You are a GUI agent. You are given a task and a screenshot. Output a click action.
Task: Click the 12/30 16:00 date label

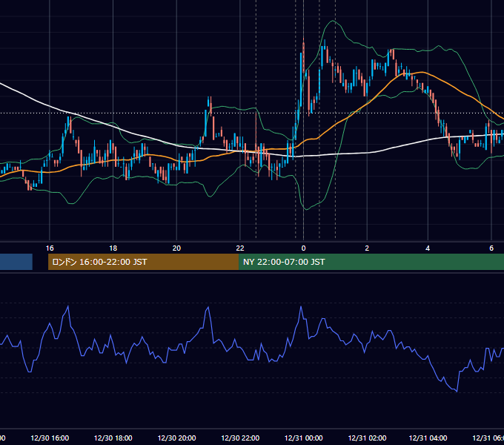(x=50, y=438)
